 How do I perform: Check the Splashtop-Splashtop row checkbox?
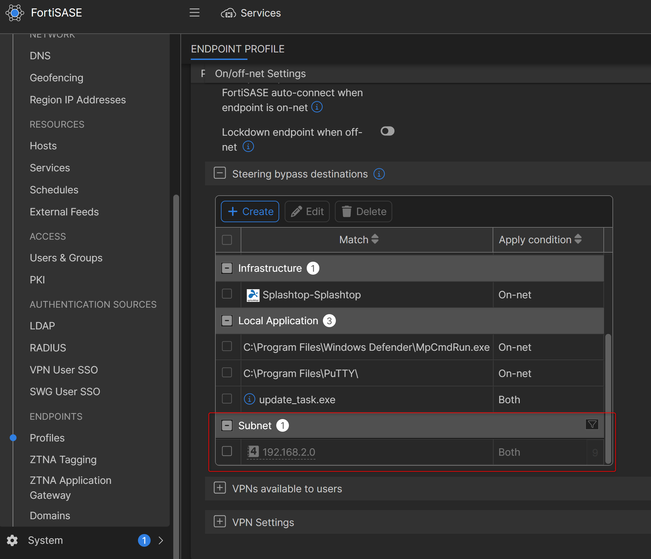click(x=227, y=295)
